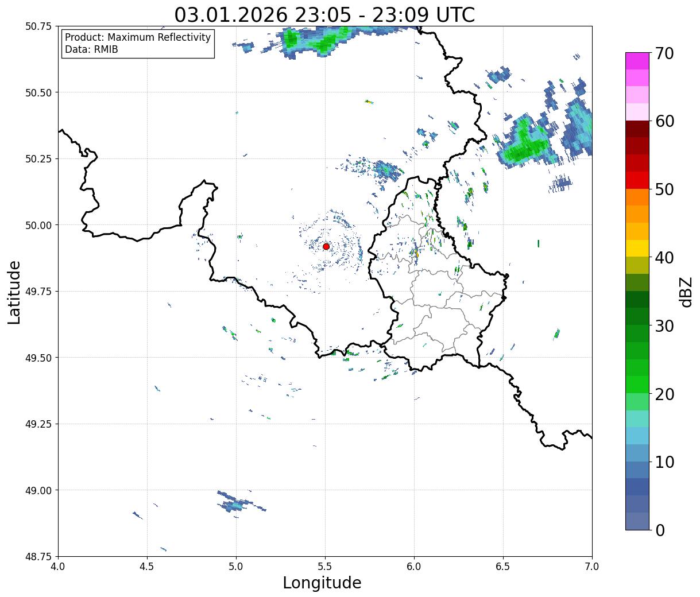Click the longitude tick label '7.0'

coord(592,567)
